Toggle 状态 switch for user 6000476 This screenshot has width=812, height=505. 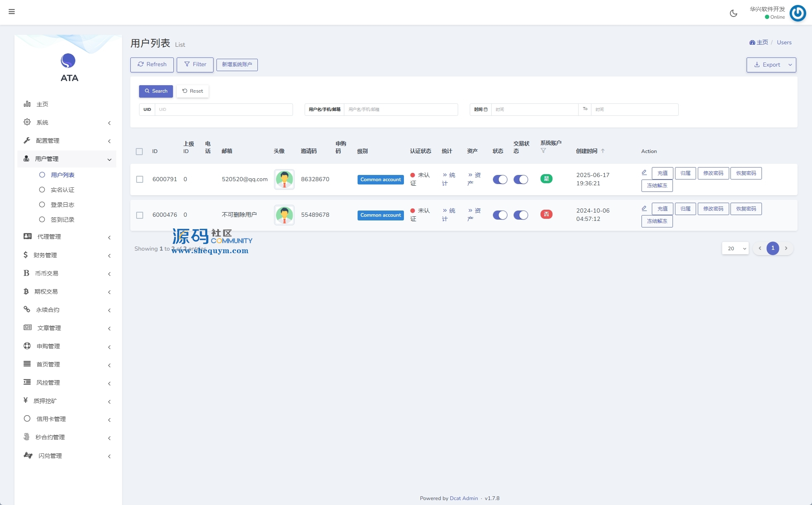coord(500,215)
